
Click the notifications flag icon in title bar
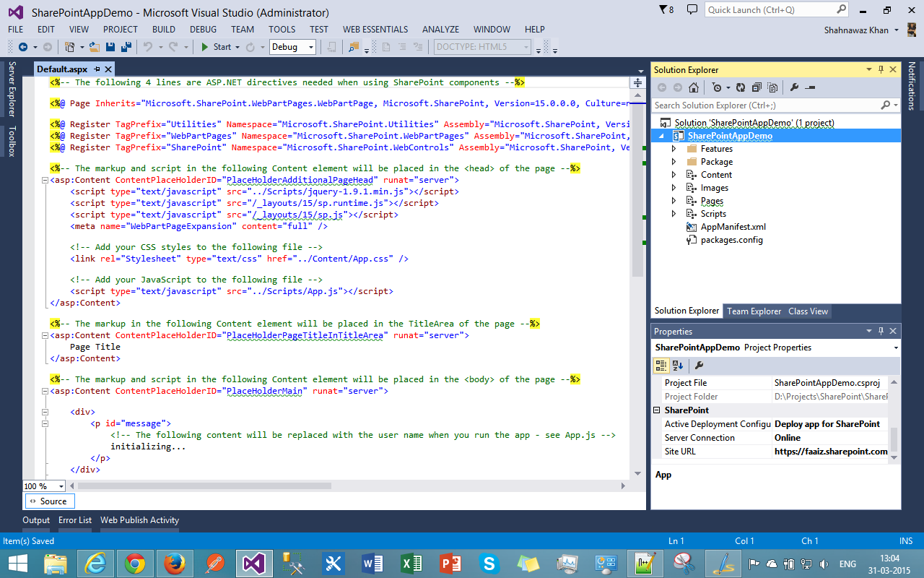pyautogui.click(x=663, y=9)
